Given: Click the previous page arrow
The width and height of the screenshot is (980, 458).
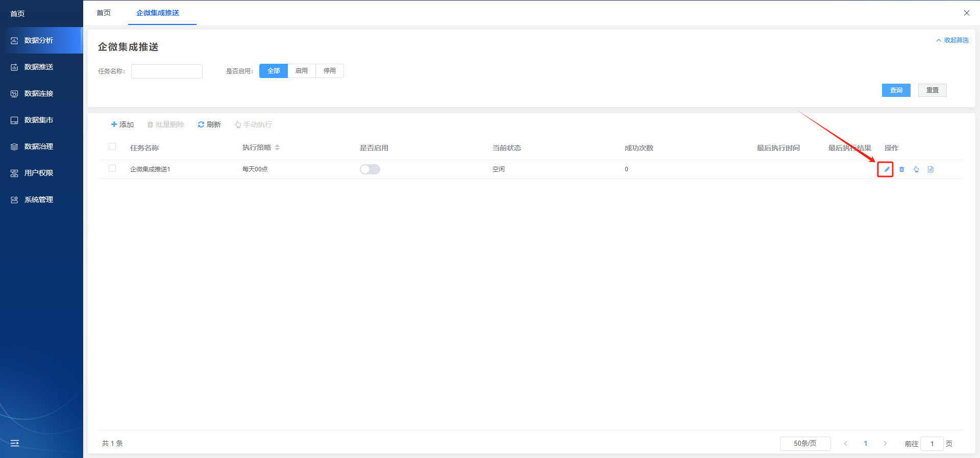Looking at the screenshot, I should (846, 444).
